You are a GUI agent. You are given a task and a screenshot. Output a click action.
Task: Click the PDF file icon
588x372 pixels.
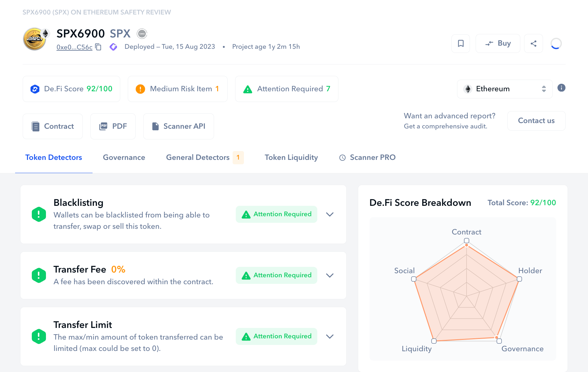coord(103,126)
